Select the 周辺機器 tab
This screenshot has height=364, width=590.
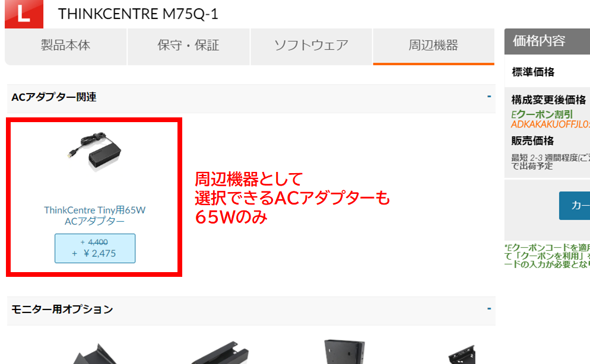(x=433, y=46)
